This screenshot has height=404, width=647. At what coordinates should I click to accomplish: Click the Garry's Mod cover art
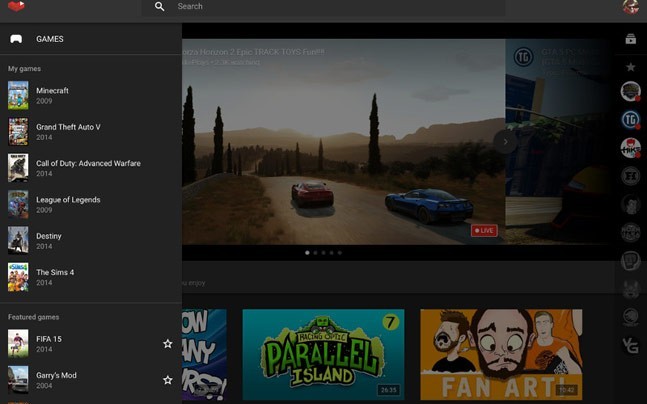click(x=18, y=380)
